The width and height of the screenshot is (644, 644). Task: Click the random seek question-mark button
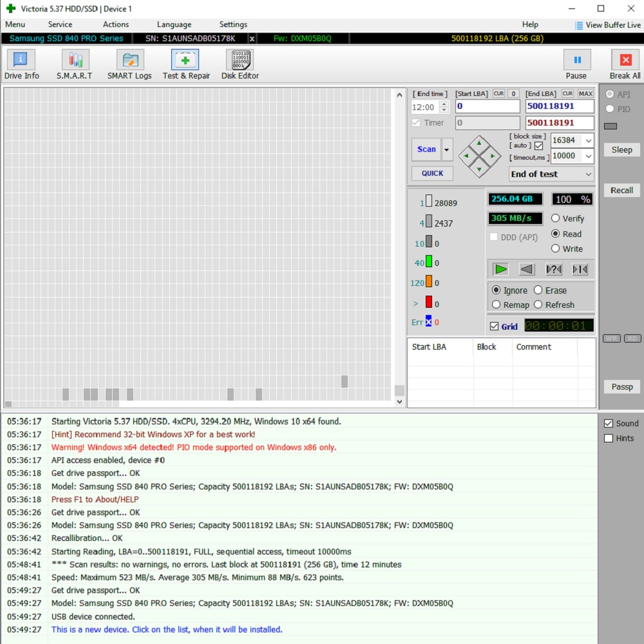pos(554,269)
